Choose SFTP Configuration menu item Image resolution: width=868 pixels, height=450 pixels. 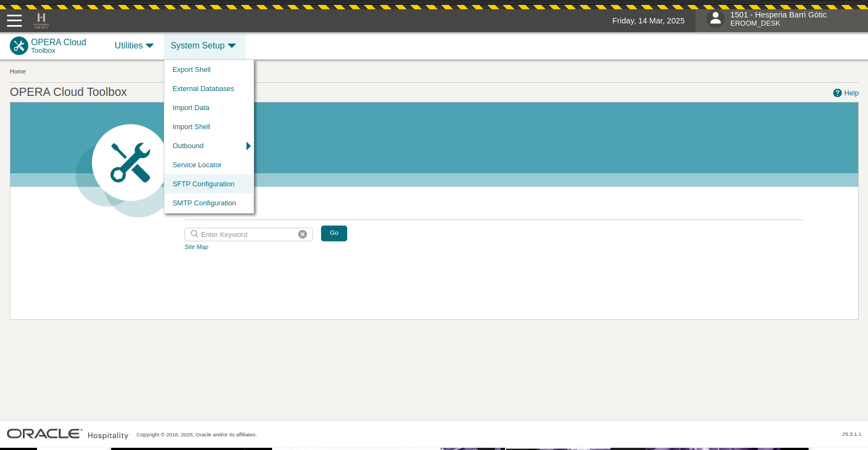pos(204,184)
